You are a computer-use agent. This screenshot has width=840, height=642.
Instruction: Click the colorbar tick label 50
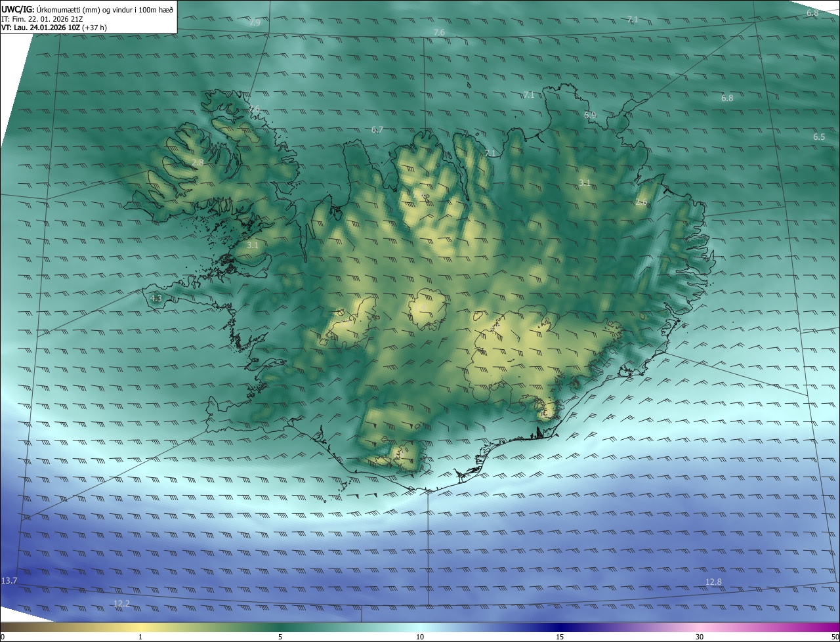click(x=835, y=637)
